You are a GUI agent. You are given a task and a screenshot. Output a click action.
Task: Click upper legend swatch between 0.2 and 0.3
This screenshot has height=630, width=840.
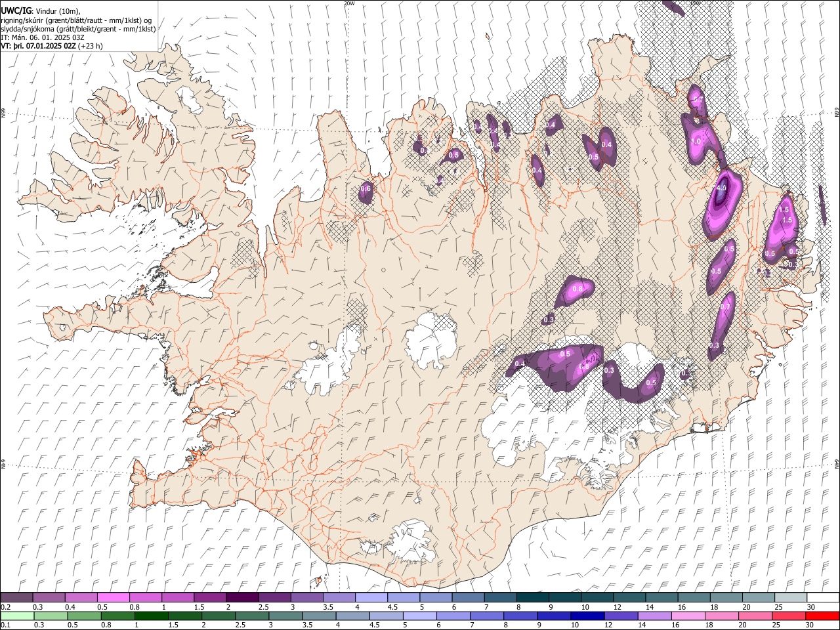(x=16, y=597)
